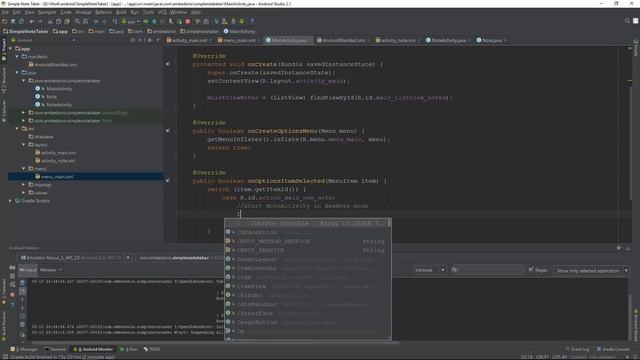The image size is (640, 360).
Task: Click the camera Screen Capture icon in monitor
Action: coord(12,268)
